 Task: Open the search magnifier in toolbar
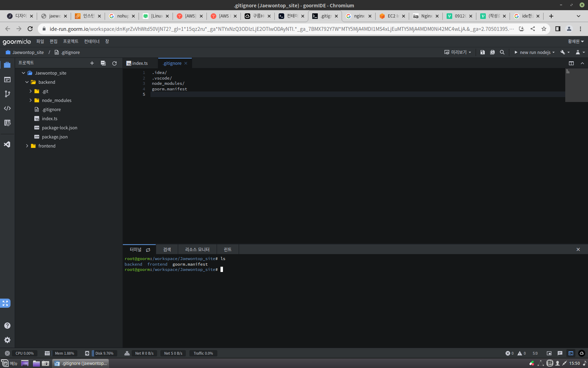pyautogui.click(x=502, y=52)
